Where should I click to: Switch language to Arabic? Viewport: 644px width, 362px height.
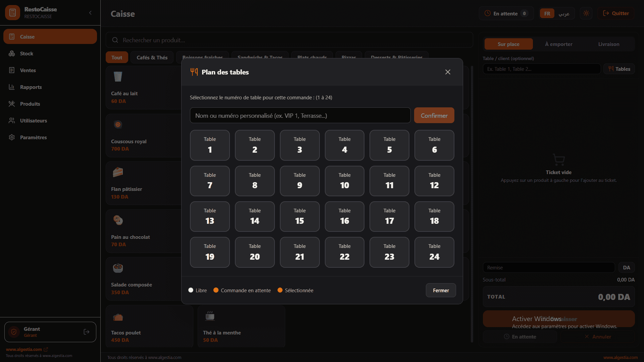pyautogui.click(x=564, y=13)
